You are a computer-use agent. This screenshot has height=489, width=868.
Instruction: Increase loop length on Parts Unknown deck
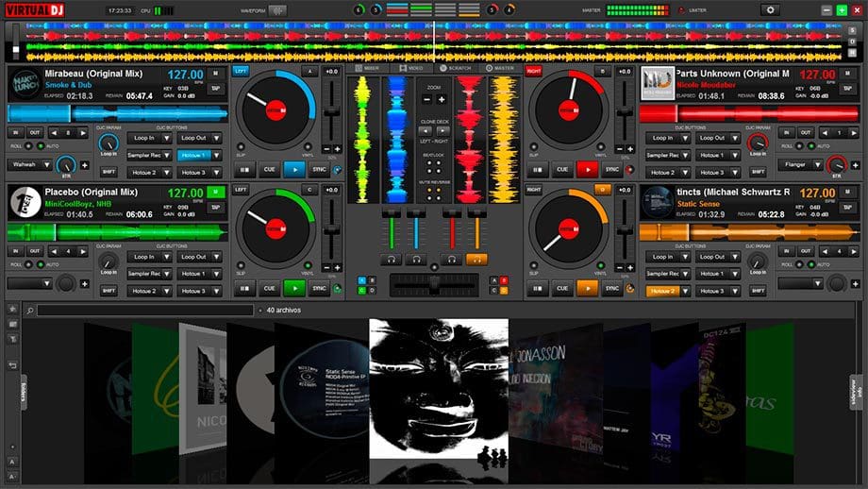853,133
